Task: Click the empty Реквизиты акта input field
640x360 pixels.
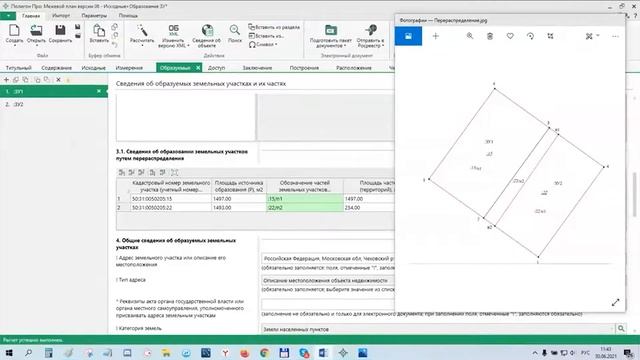Action: (x=328, y=304)
